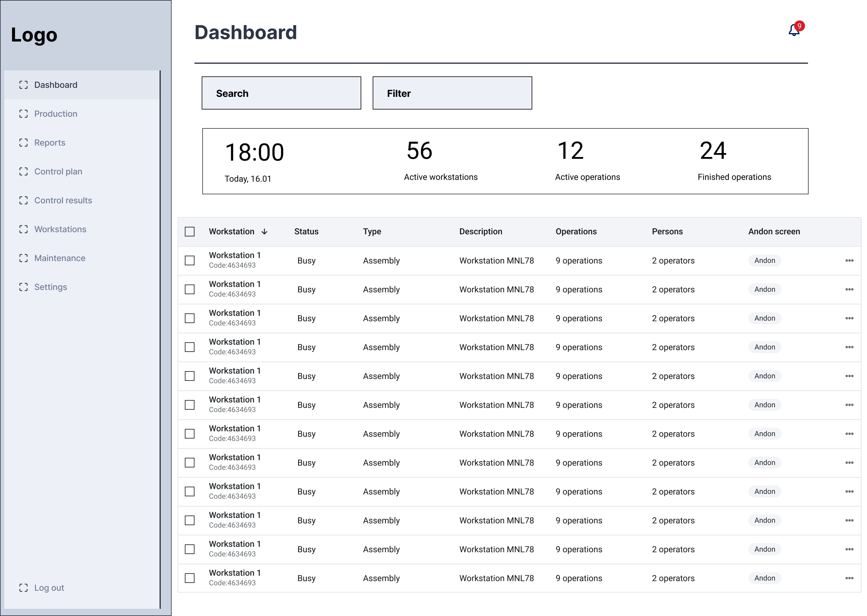Click inside the Search field
The height and width of the screenshot is (616, 867).
pyautogui.click(x=281, y=93)
